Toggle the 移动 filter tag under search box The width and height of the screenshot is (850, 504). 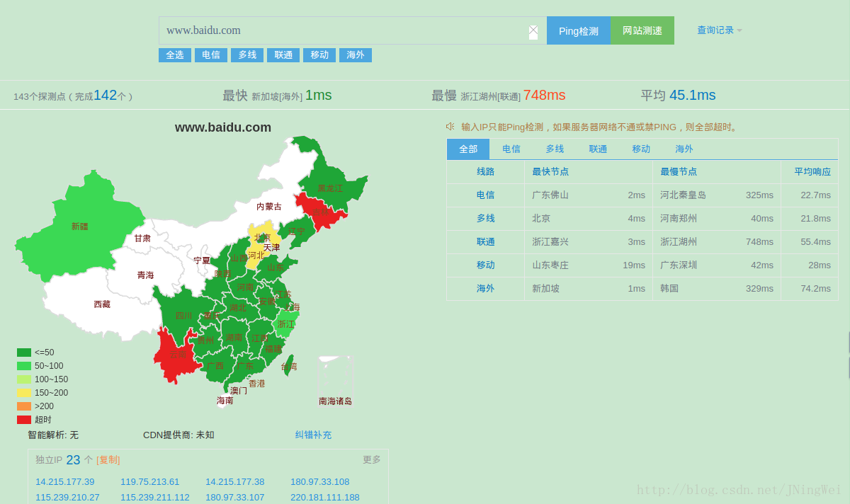319,55
